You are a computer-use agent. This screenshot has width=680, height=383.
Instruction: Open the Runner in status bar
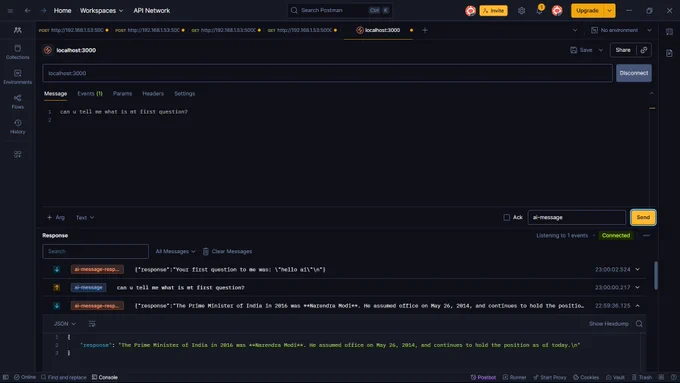[x=514, y=377]
